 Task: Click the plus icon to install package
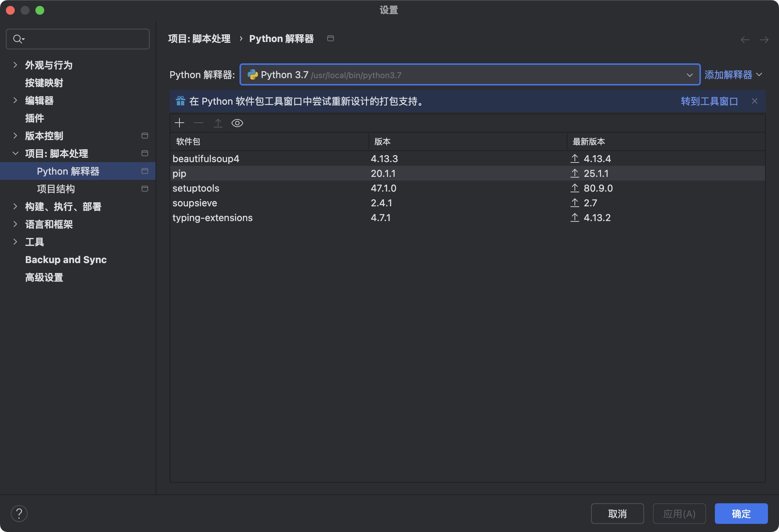coord(179,123)
